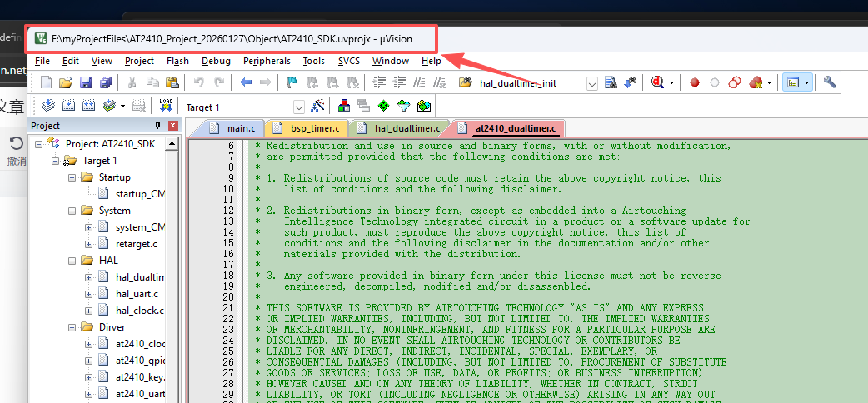Indent selected lines using toolbar icon
The height and width of the screenshot is (403, 868).
[x=379, y=82]
